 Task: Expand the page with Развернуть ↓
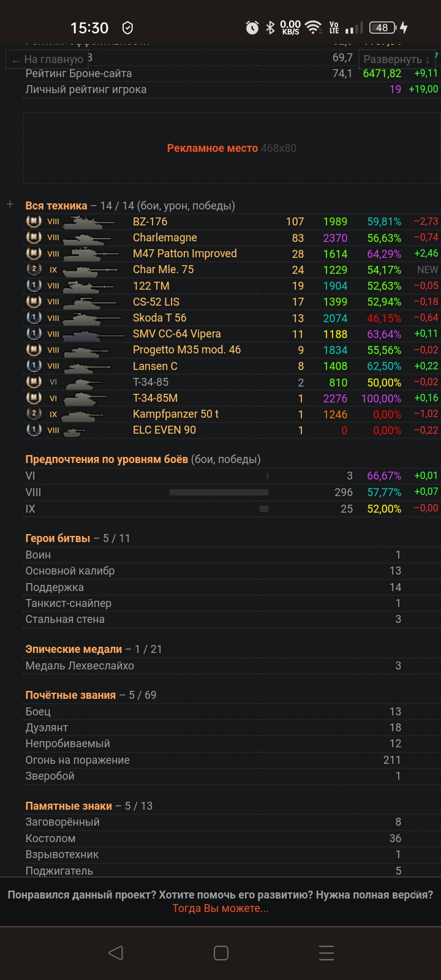pos(396,59)
